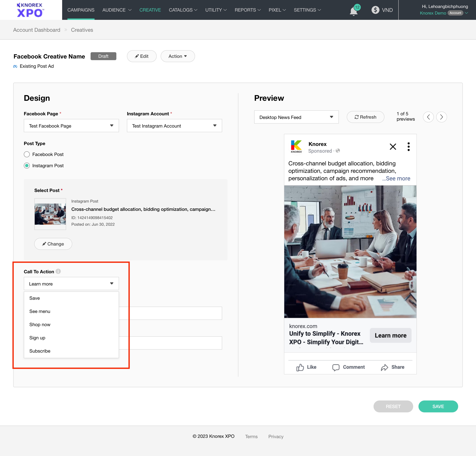The height and width of the screenshot is (456, 476).
Task: Click the VND currency dollar icon
Action: (x=375, y=10)
